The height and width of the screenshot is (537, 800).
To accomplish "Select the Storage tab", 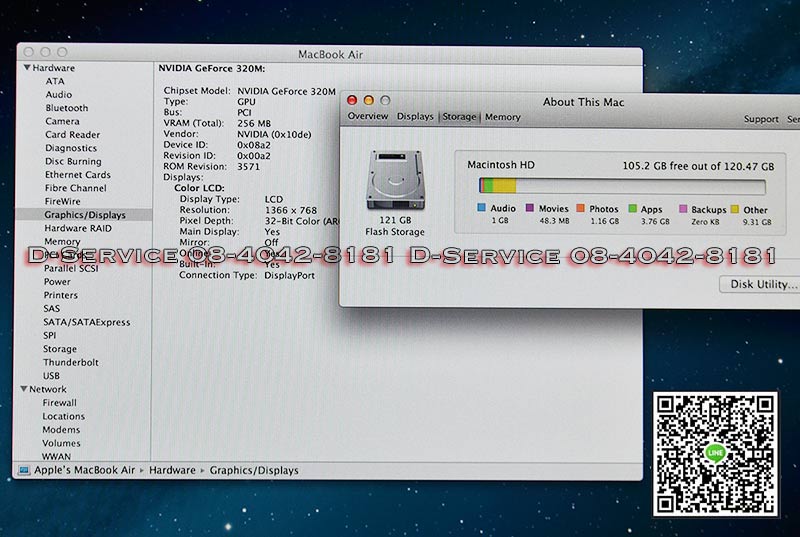I will [x=459, y=117].
